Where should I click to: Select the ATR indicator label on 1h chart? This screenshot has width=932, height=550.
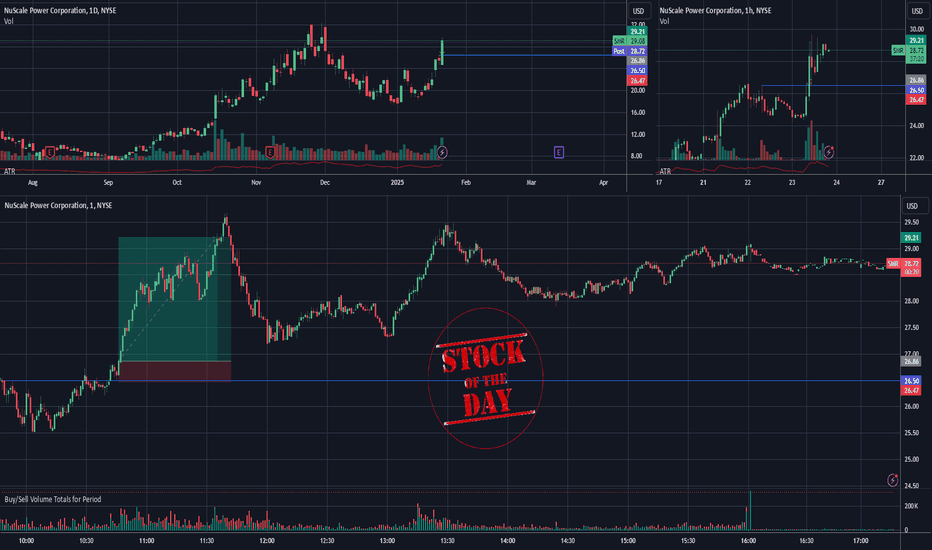pos(665,171)
